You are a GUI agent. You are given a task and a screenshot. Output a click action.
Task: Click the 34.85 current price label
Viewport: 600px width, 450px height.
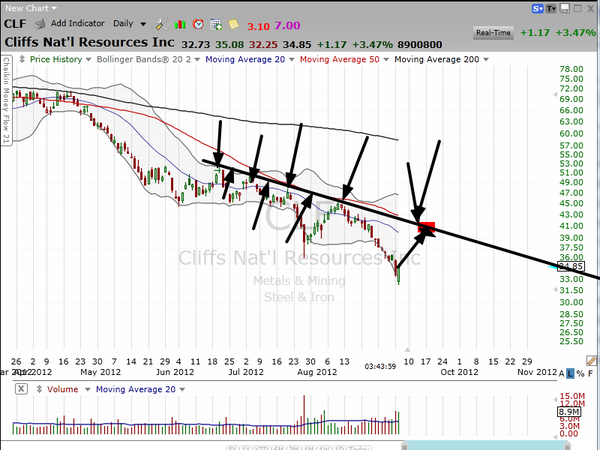[571, 266]
